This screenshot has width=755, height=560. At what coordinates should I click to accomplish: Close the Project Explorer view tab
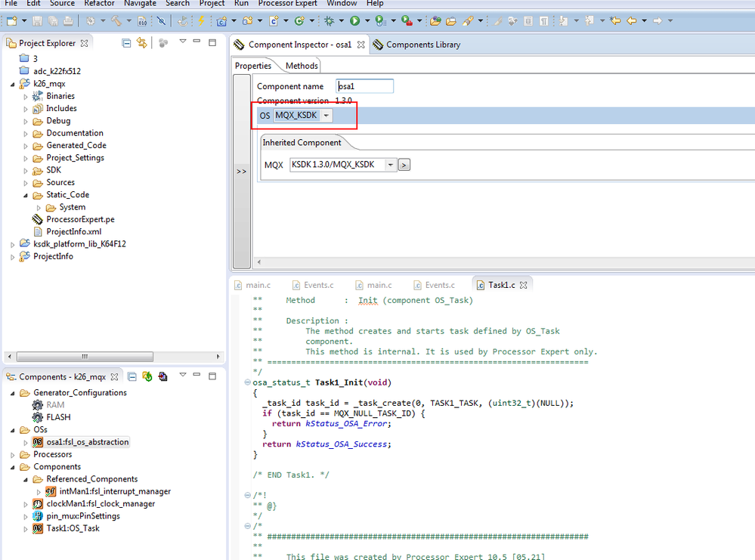(x=84, y=43)
